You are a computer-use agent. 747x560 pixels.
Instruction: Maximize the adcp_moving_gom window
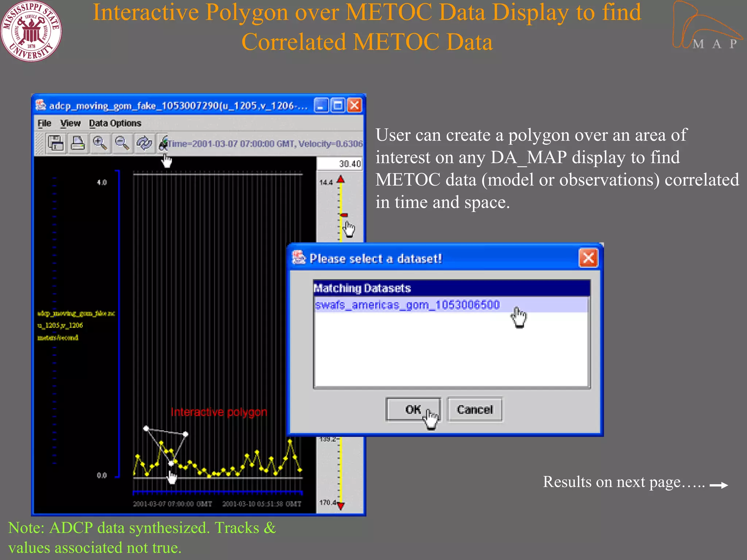(338, 105)
